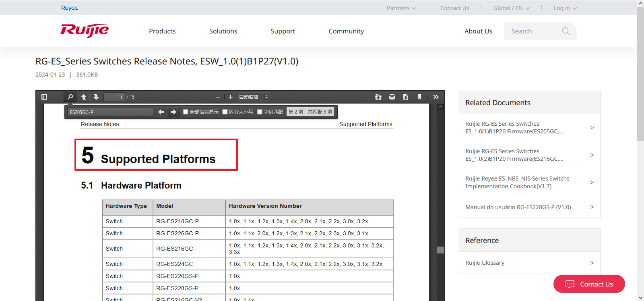
Task: Enable whole words match checkbox
Action: pyautogui.click(x=260, y=112)
